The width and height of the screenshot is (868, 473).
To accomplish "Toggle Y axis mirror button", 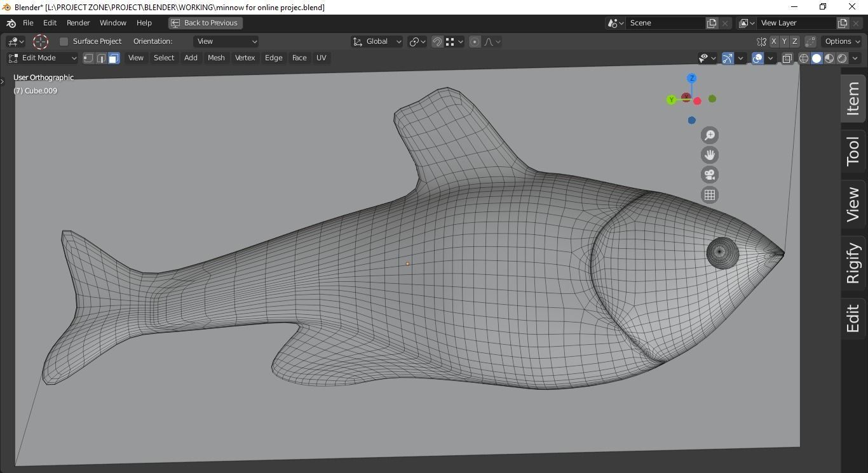I will (x=784, y=41).
